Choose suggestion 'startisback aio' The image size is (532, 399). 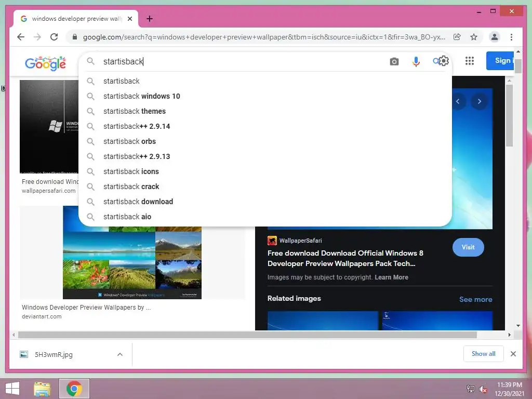(265, 217)
